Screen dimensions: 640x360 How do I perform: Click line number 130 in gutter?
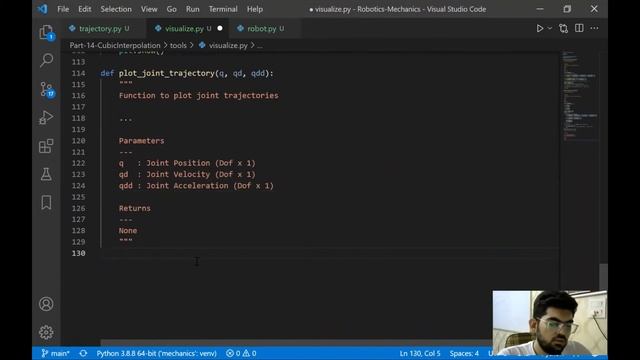78,253
